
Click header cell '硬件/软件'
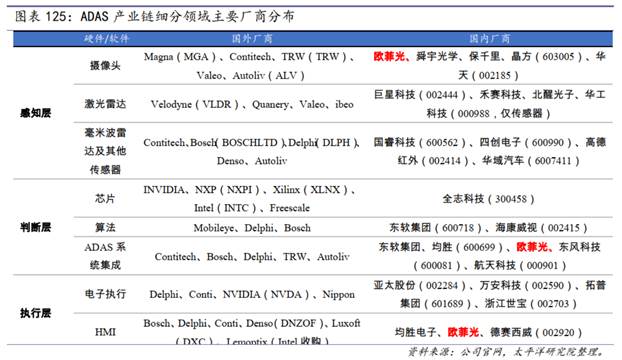(x=106, y=38)
